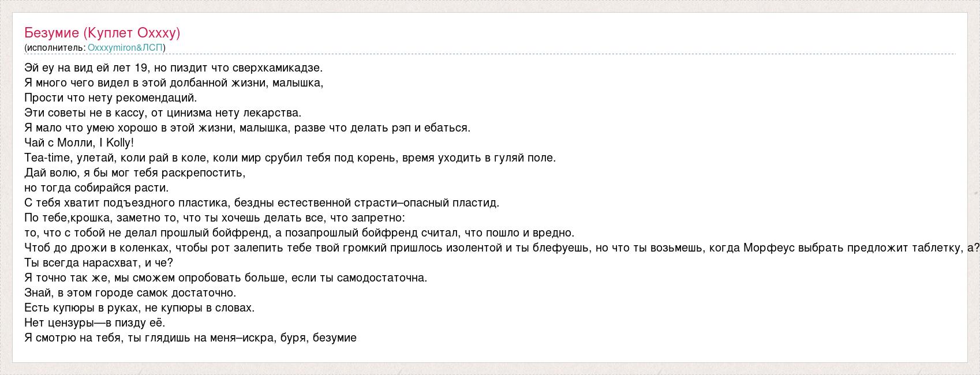This screenshot has width=980, height=375.
Task: Click the line starting "Дай волю, я бы мог"
Action: (134, 172)
